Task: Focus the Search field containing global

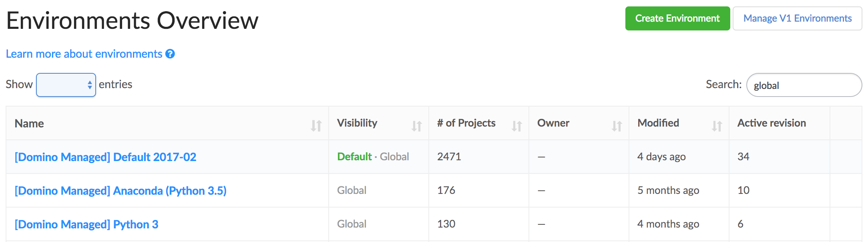Action: 804,85
